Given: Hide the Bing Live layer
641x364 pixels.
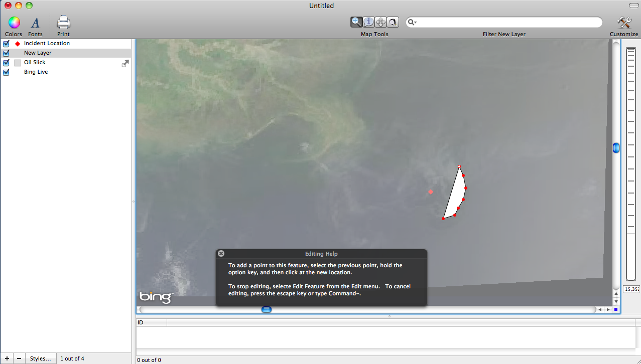Looking at the screenshot, I should (7, 72).
